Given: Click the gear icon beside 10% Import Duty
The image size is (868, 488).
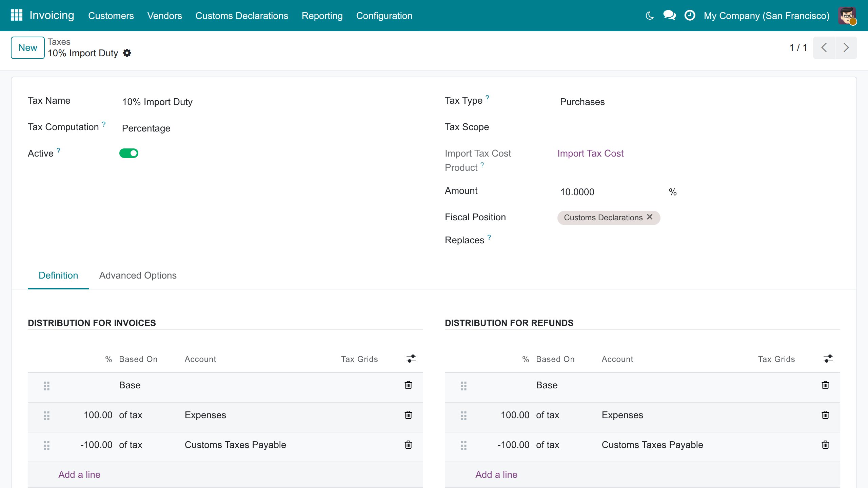Looking at the screenshot, I should tap(127, 53).
